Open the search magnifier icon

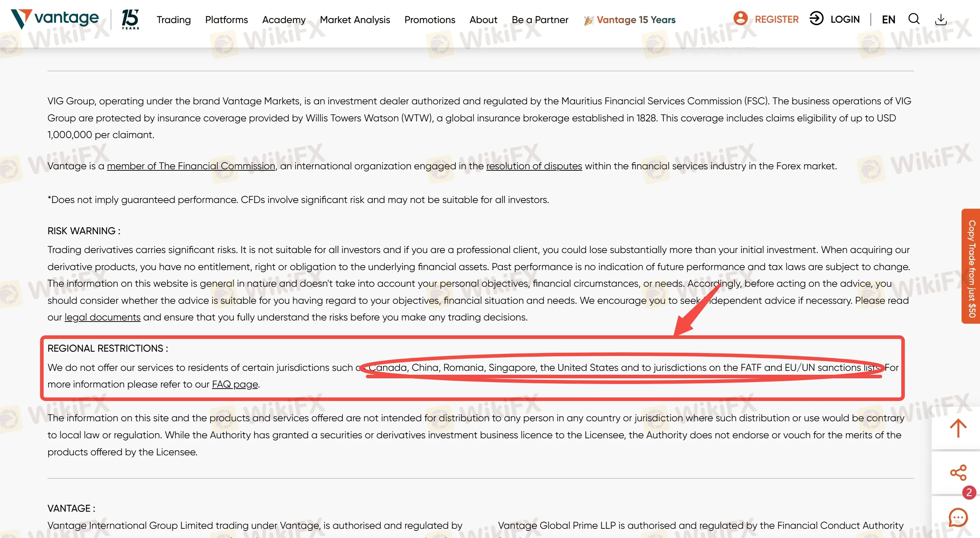tap(914, 19)
